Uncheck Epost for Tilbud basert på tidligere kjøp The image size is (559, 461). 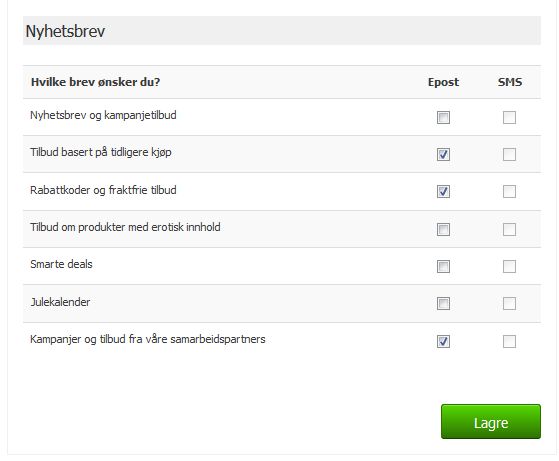443,154
